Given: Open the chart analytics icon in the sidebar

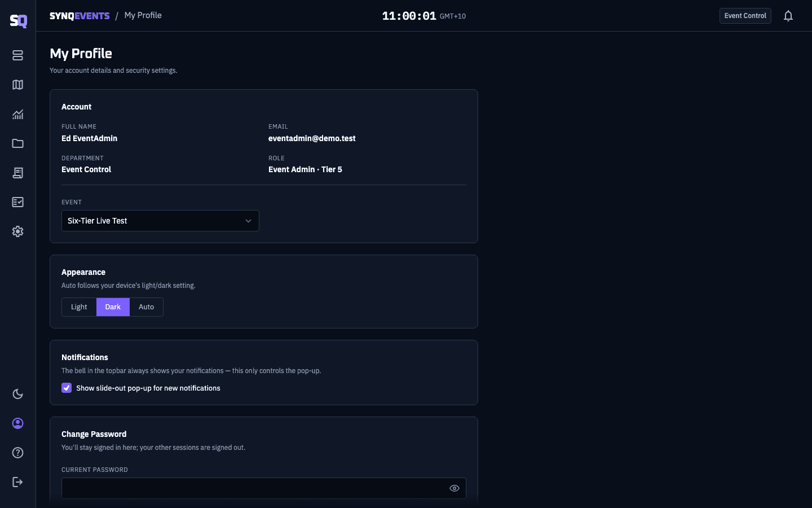Looking at the screenshot, I should tap(18, 114).
